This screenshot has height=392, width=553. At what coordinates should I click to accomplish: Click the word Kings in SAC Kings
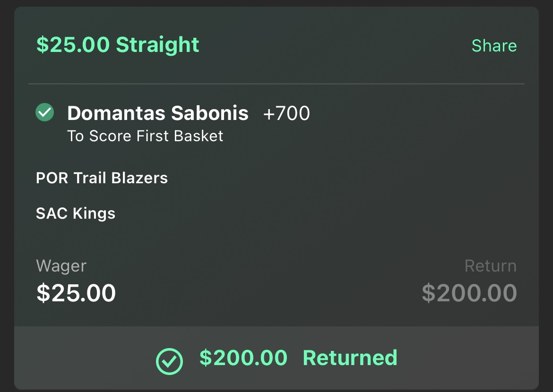click(94, 213)
